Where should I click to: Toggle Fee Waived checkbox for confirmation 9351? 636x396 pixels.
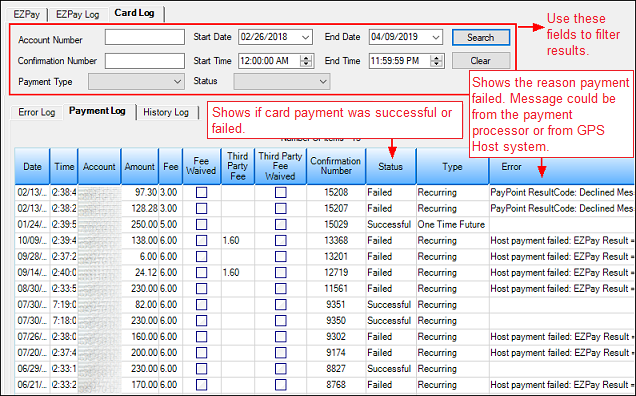click(202, 305)
